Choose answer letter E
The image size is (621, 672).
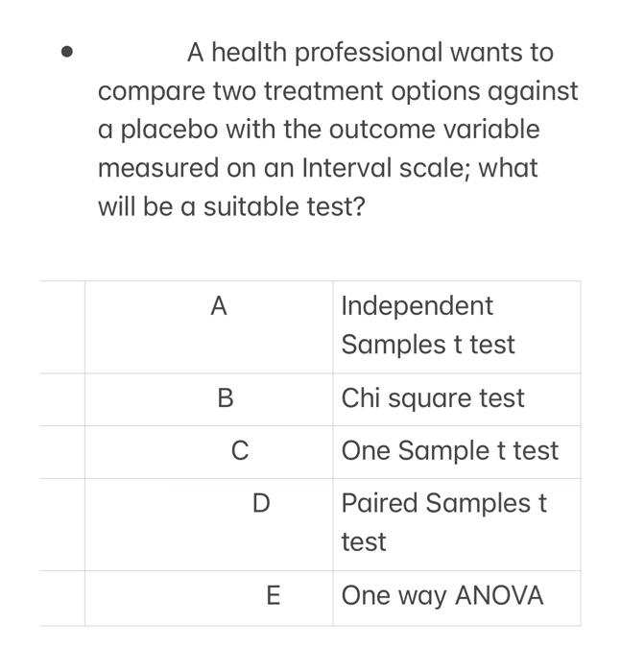pyautogui.click(x=274, y=596)
